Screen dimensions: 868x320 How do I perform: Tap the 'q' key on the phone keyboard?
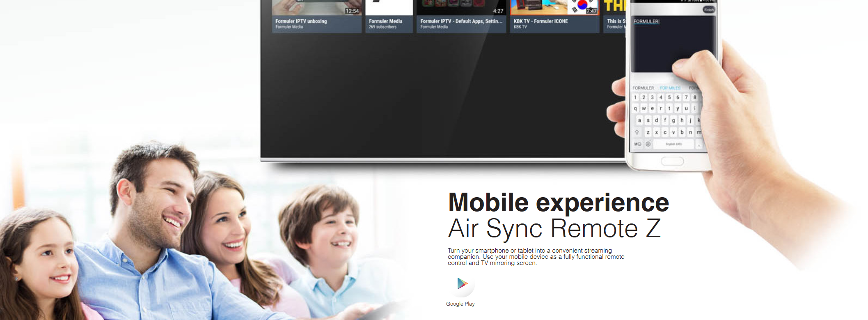(x=635, y=108)
